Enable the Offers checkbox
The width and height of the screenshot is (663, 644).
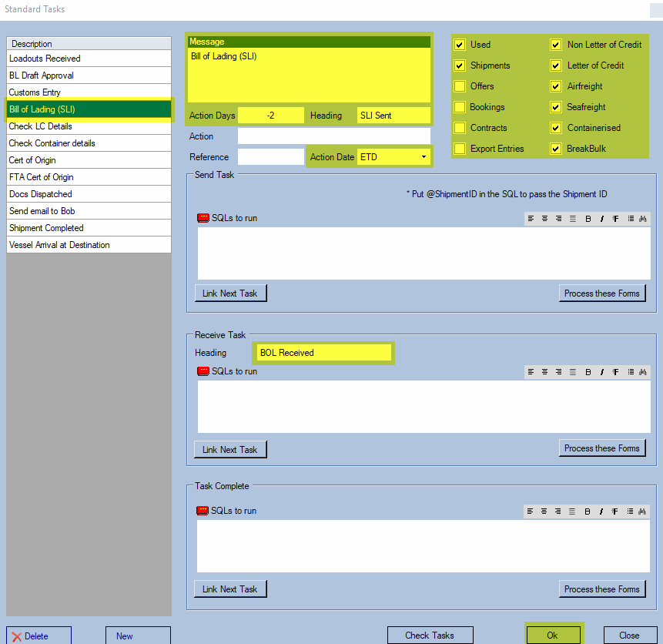click(460, 86)
